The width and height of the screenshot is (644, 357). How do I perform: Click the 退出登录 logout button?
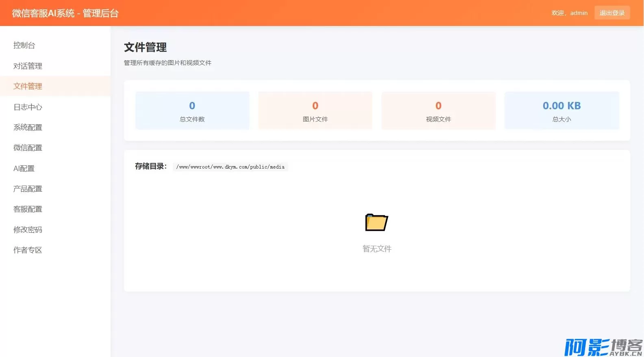(x=612, y=13)
